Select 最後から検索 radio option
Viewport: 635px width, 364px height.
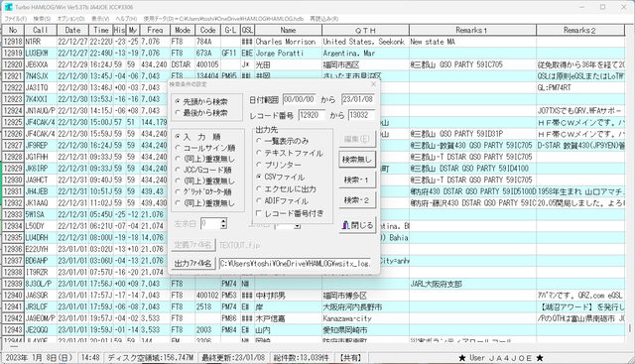coord(201,113)
